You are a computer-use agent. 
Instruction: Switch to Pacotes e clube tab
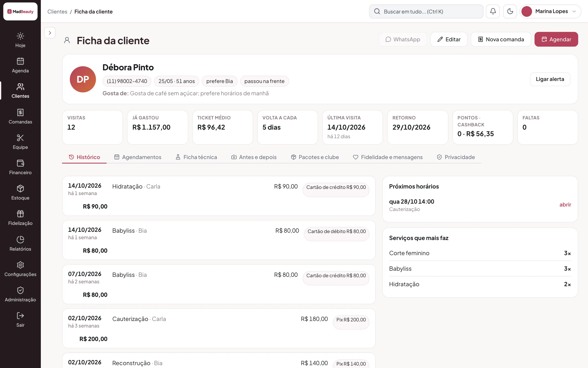point(315,157)
